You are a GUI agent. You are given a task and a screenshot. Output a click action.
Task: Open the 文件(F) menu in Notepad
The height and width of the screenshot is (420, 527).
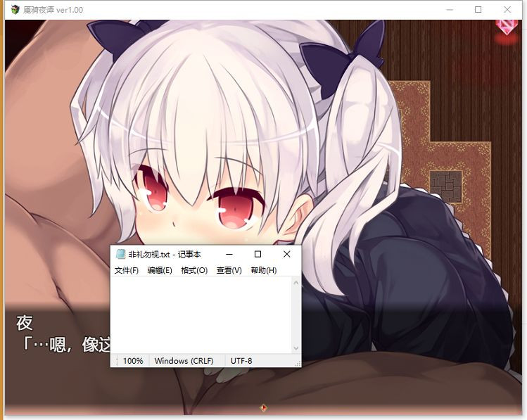[127, 270]
